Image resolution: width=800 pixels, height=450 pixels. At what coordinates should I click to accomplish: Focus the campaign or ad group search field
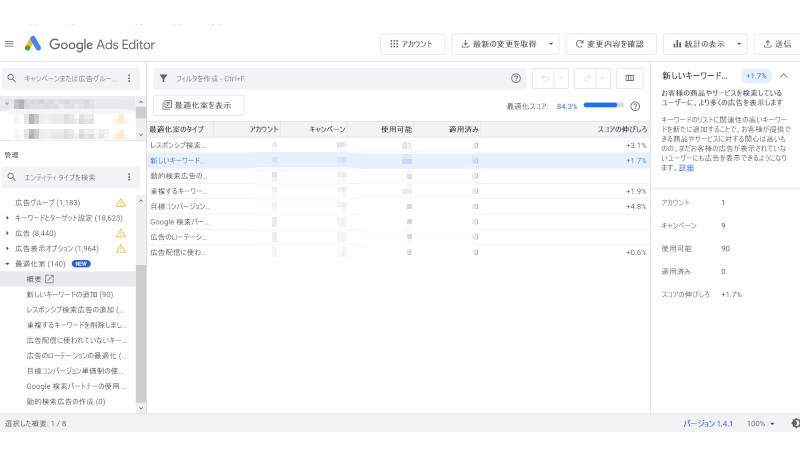coord(70,79)
